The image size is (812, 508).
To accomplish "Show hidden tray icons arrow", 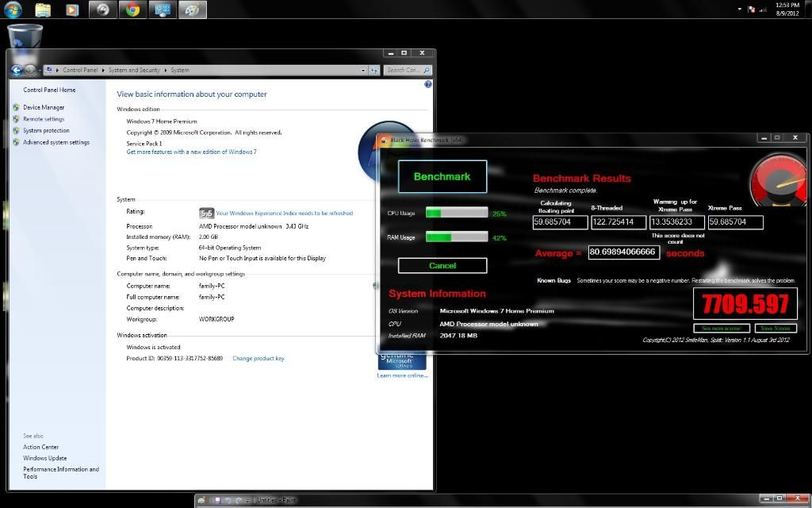I will click(x=740, y=9).
